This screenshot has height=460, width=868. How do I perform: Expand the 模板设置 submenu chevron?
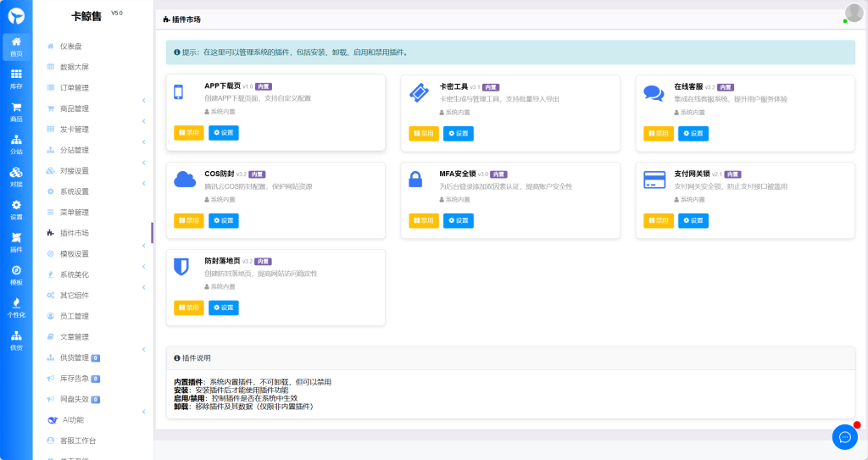point(144,246)
